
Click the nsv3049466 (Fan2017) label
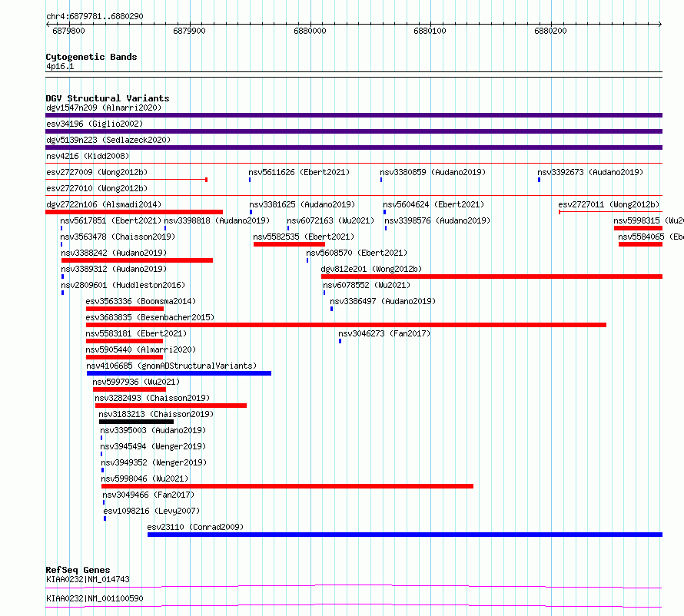(148, 495)
